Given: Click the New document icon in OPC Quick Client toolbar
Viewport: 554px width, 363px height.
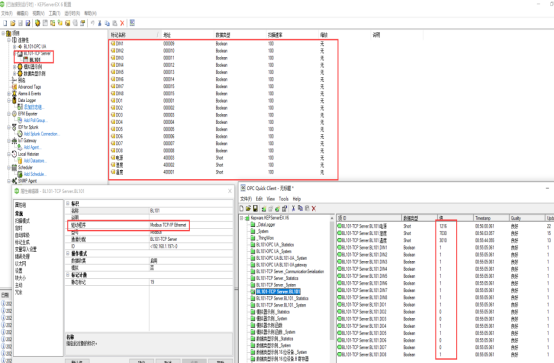Looking at the screenshot, I should (x=242, y=209).
